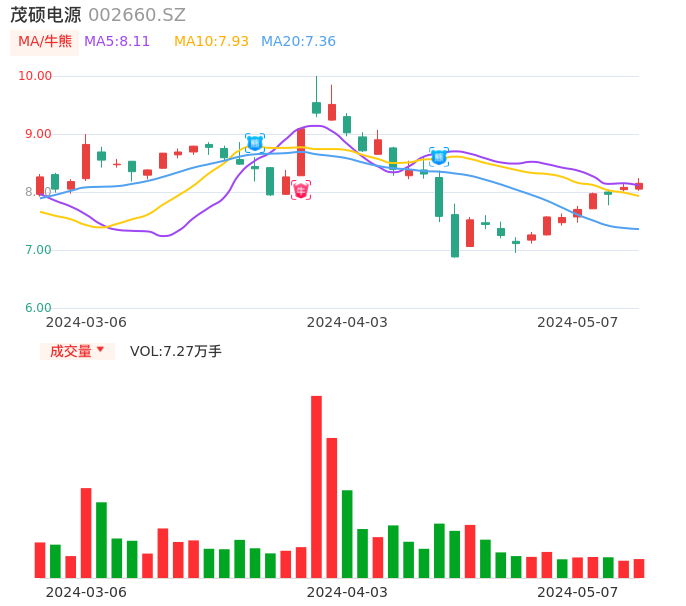Click the tallest red volume bar
Screen dimensions: 686x606
(316, 487)
